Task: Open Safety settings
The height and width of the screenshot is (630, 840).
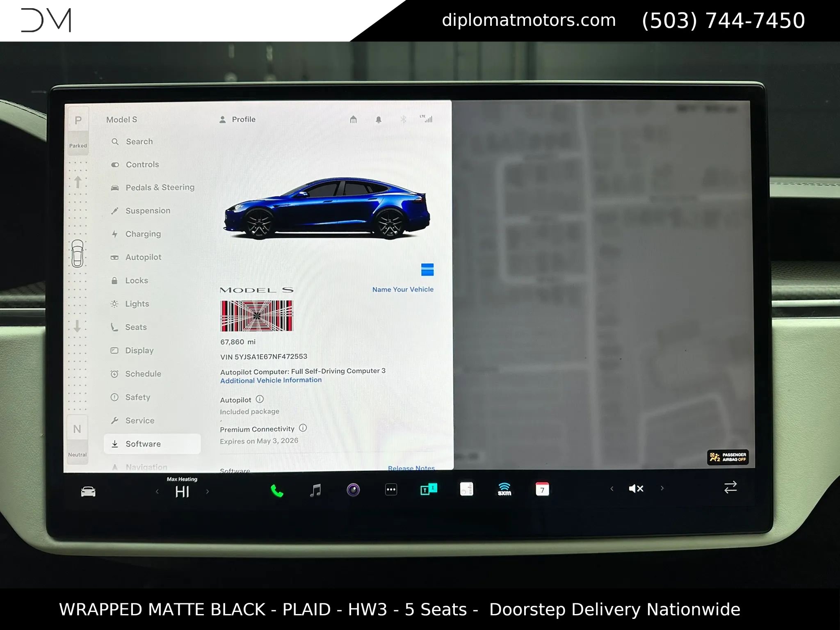Action: [130, 397]
